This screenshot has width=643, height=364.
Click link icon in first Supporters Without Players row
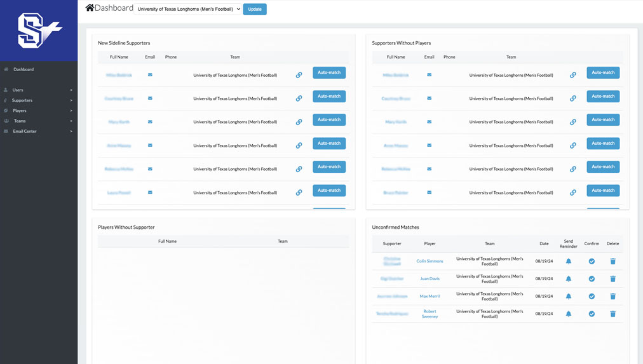coord(572,75)
